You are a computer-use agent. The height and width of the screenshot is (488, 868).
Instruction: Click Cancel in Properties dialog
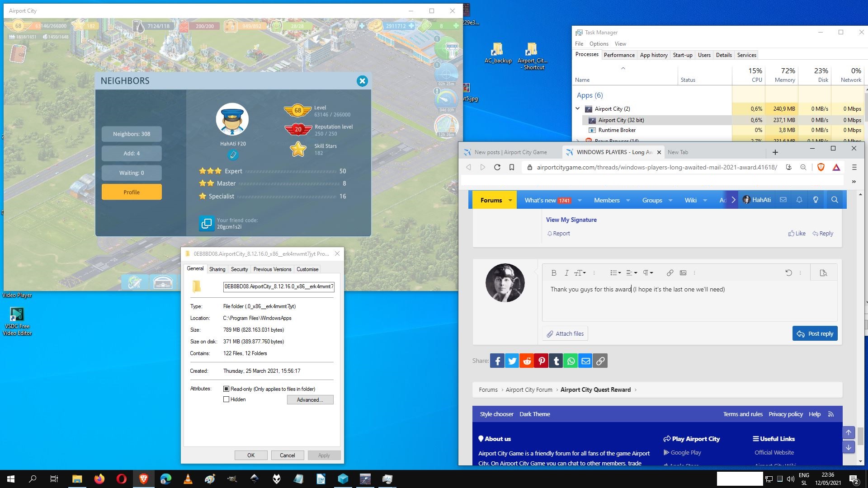(287, 455)
